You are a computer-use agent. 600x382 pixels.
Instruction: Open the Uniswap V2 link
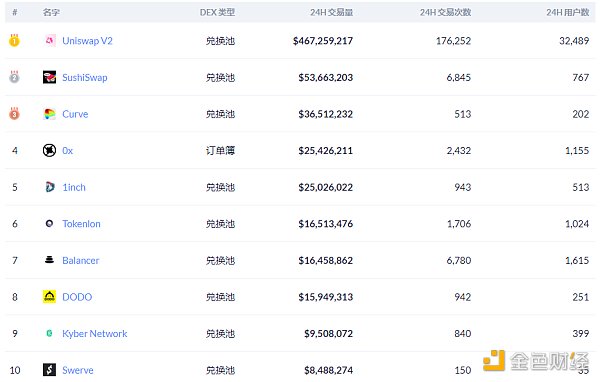87,41
